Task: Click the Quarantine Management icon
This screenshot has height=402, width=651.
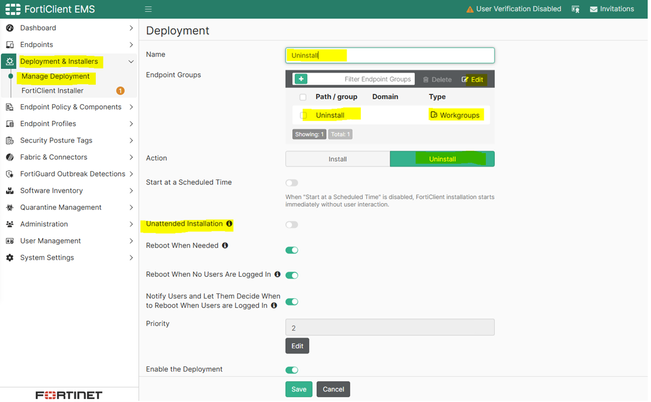Action: (10, 207)
